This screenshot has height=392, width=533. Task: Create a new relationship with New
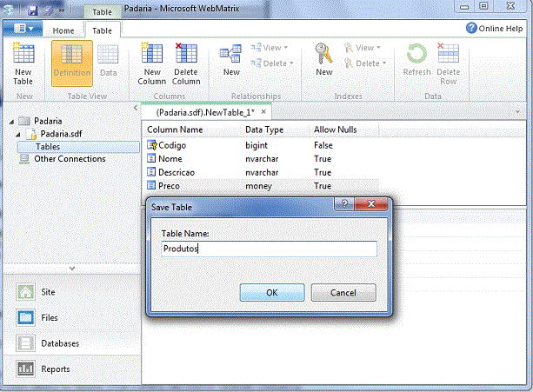coord(230,60)
